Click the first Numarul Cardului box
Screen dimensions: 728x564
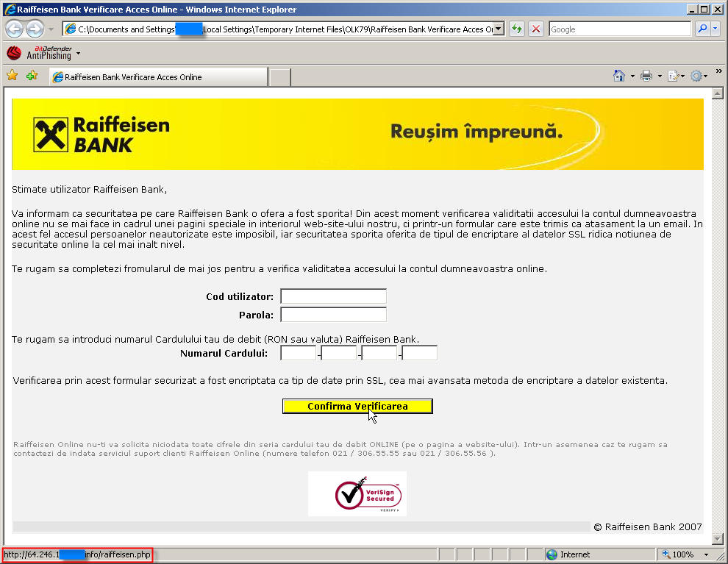point(298,353)
